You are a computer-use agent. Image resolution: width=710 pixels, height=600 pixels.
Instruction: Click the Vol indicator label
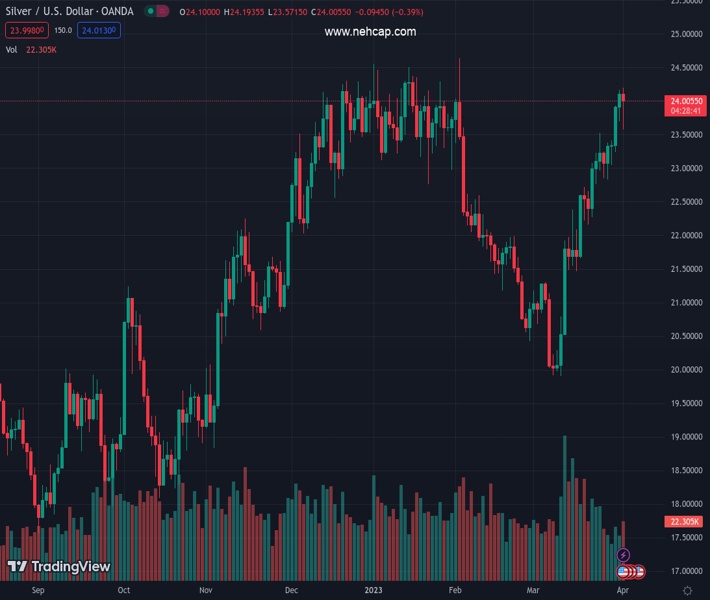(12, 49)
